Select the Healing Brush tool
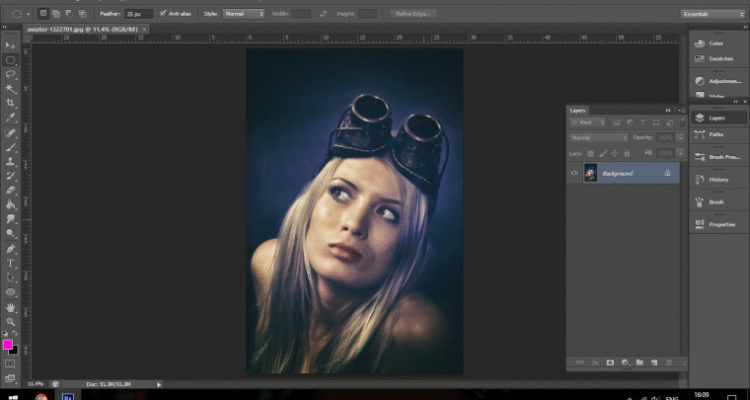Screen dimensions: 750x400 [x=10, y=133]
